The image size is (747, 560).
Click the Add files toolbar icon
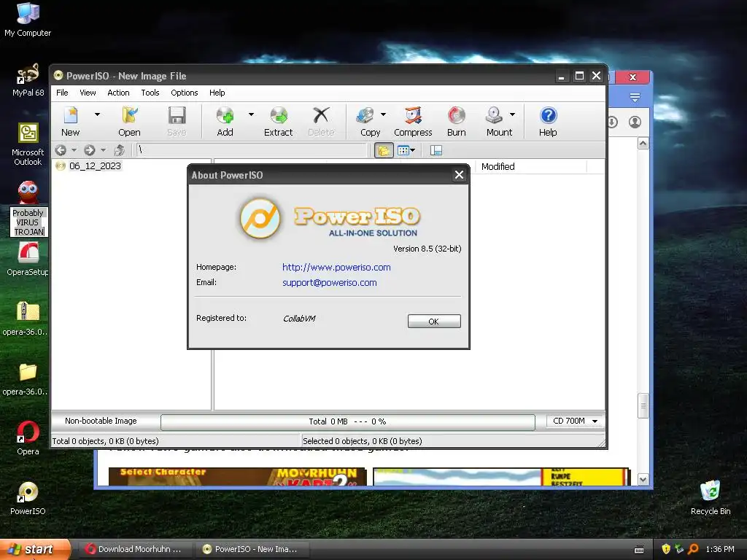225,122
